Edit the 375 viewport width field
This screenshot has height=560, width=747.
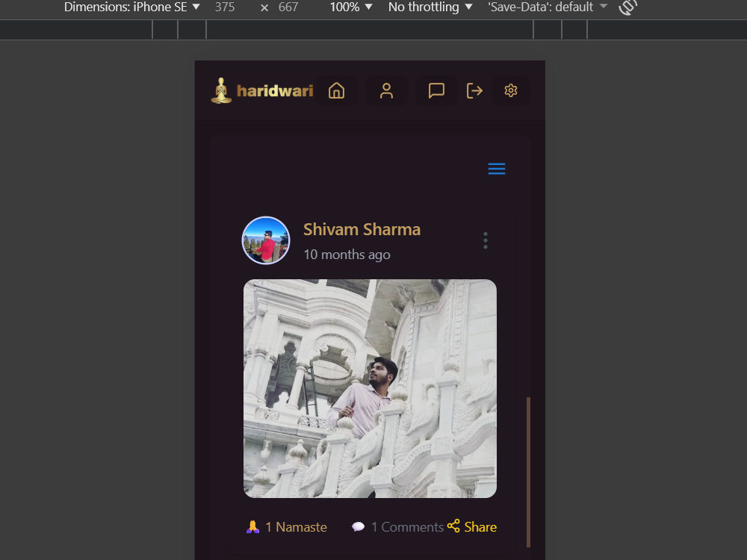pyautogui.click(x=225, y=7)
